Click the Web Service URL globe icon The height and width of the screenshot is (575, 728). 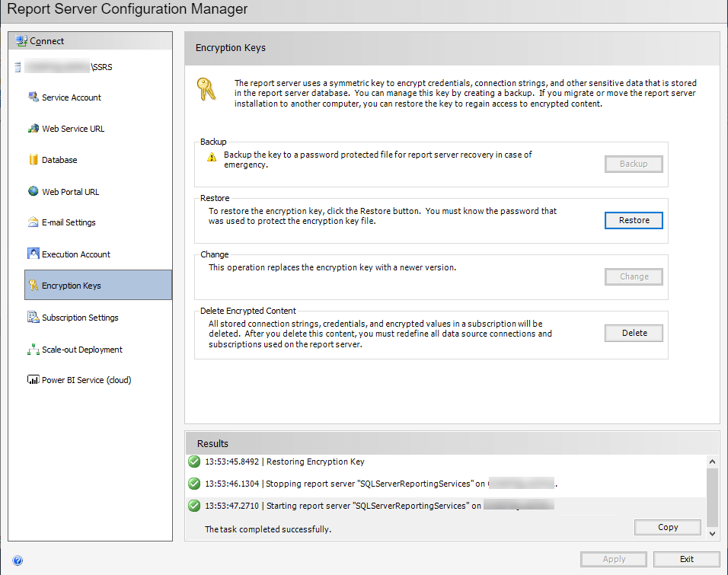[x=33, y=129]
